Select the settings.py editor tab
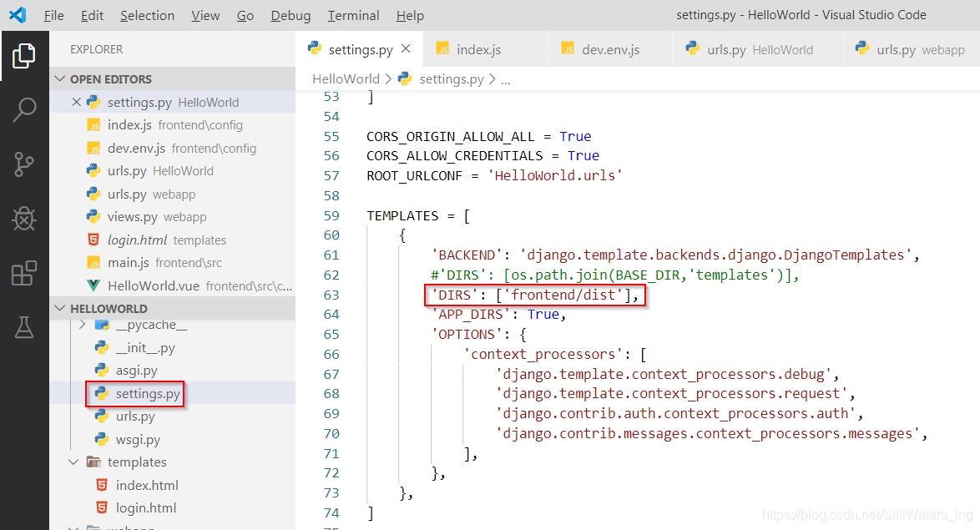980x530 pixels. tap(359, 48)
